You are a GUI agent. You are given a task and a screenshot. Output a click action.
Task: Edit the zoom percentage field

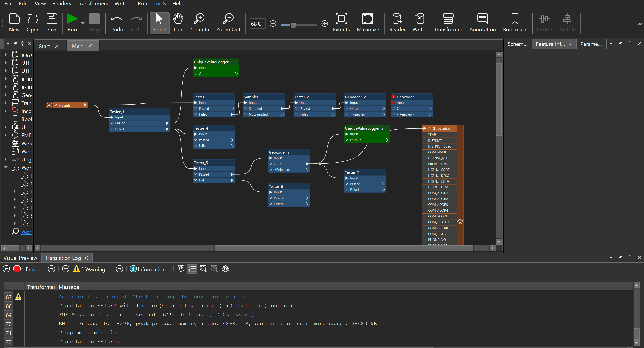coord(257,24)
